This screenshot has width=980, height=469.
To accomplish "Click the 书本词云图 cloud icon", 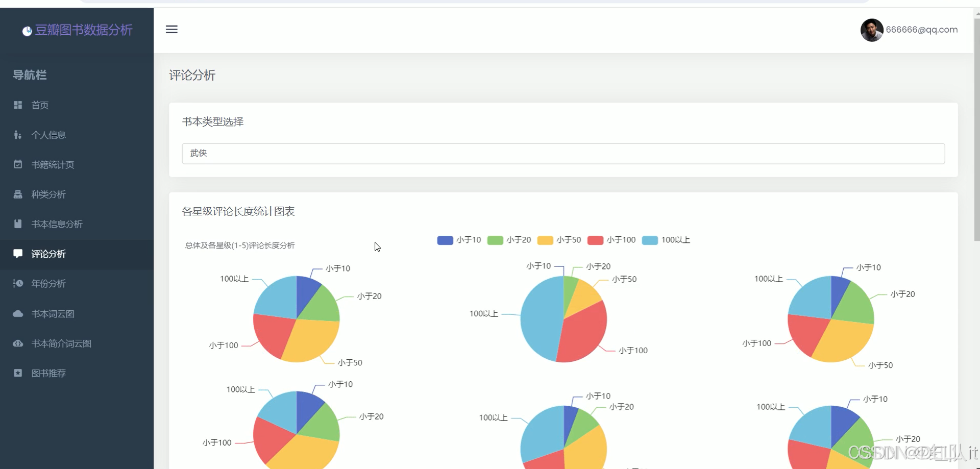I will click(18, 313).
